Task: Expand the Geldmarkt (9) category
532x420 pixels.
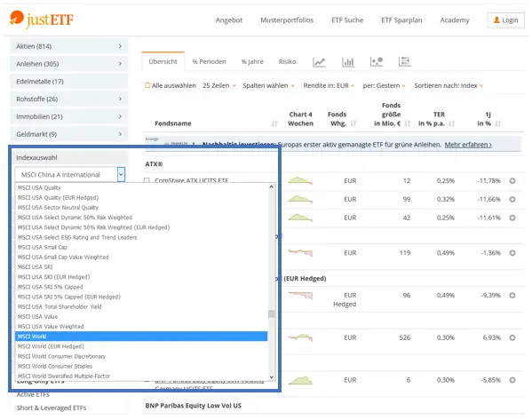Action: point(69,134)
